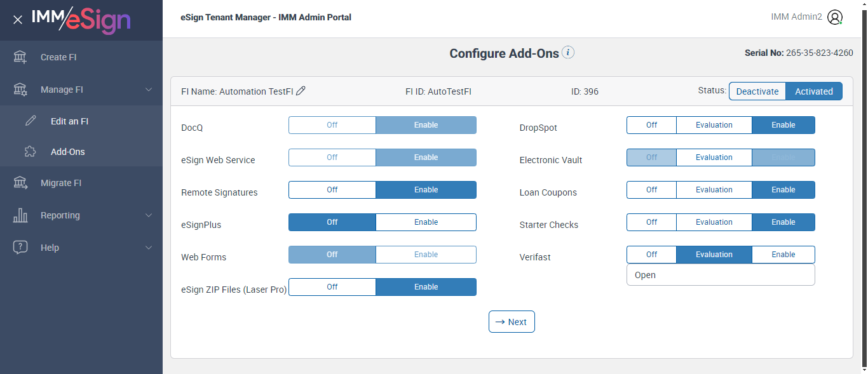Set DropSpot to Evaluation
This screenshot has width=868, height=374.
(x=714, y=125)
